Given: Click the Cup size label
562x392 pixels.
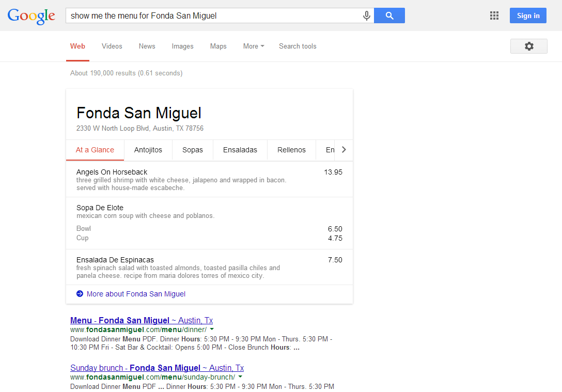Looking at the screenshot, I should pos(83,238).
